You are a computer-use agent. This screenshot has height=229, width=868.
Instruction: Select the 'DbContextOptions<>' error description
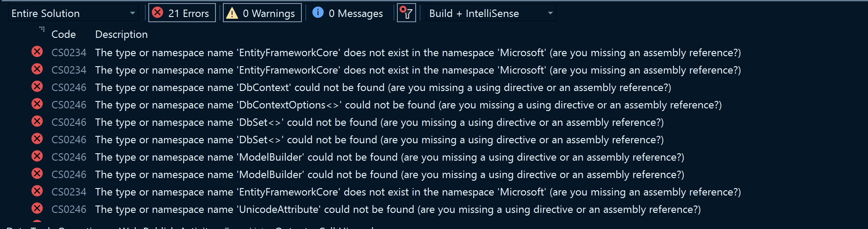point(408,105)
